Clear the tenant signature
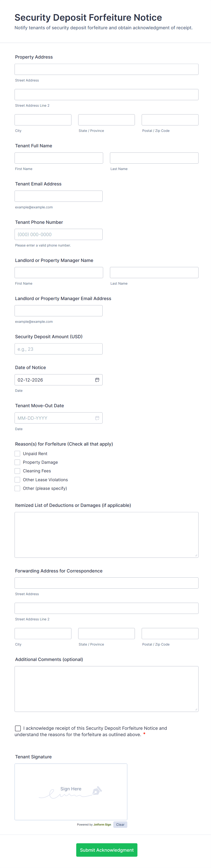The height and width of the screenshot is (868, 211). coord(120,825)
